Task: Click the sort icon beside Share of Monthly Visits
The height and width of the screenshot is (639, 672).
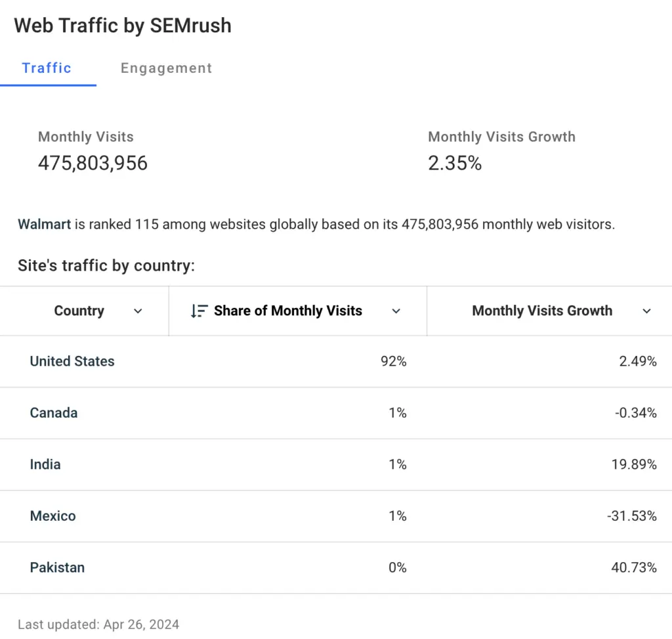Action: (x=198, y=311)
